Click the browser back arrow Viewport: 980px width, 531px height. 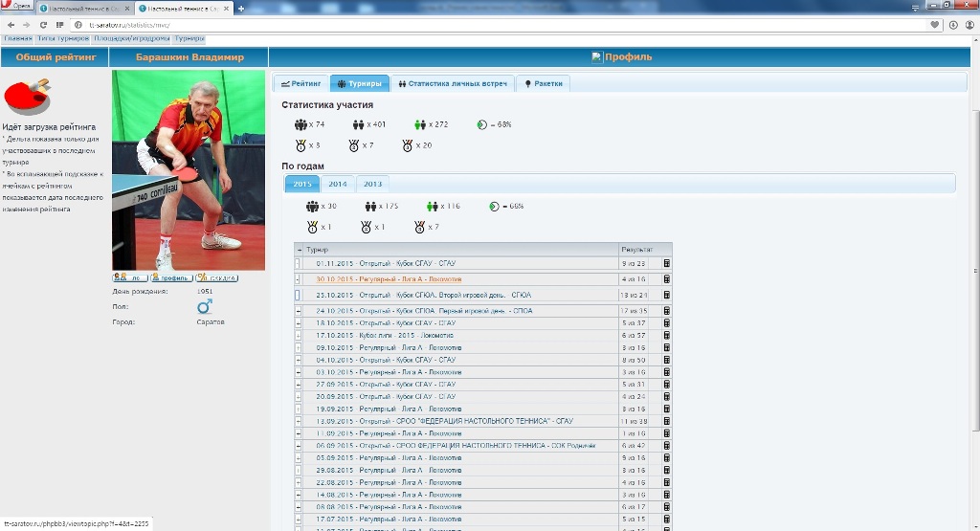(11, 25)
